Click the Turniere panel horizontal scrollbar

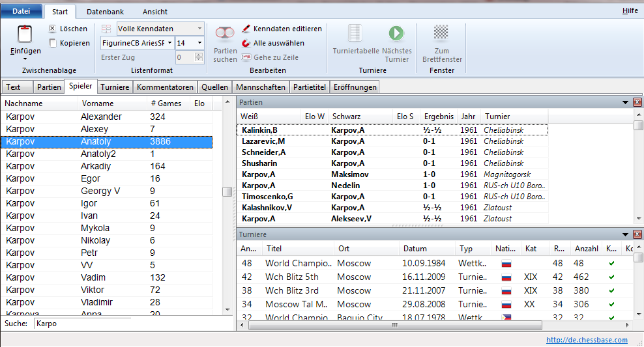pos(395,326)
